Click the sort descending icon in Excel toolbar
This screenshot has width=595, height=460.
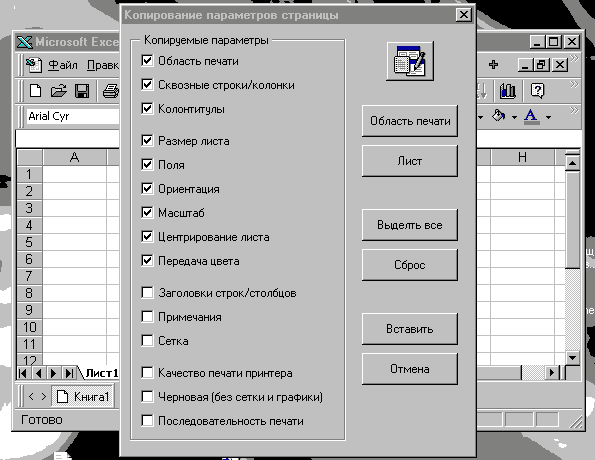pyautogui.click(x=481, y=91)
